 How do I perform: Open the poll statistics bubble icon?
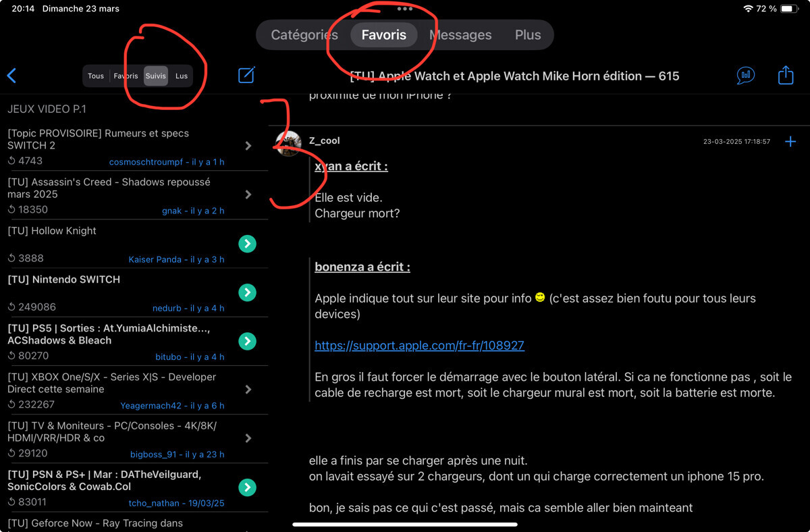pyautogui.click(x=745, y=75)
